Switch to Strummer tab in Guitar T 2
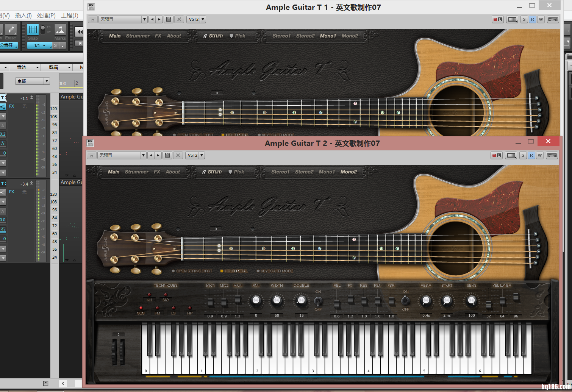Image resolution: width=572 pixels, height=392 pixels. [137, 172]
